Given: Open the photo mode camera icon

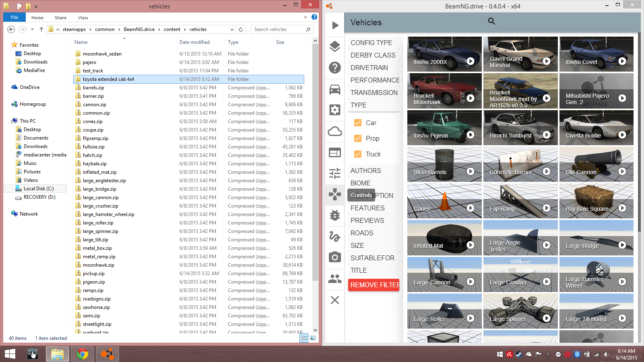Looking at the screenshot, I should click(335, 257).
